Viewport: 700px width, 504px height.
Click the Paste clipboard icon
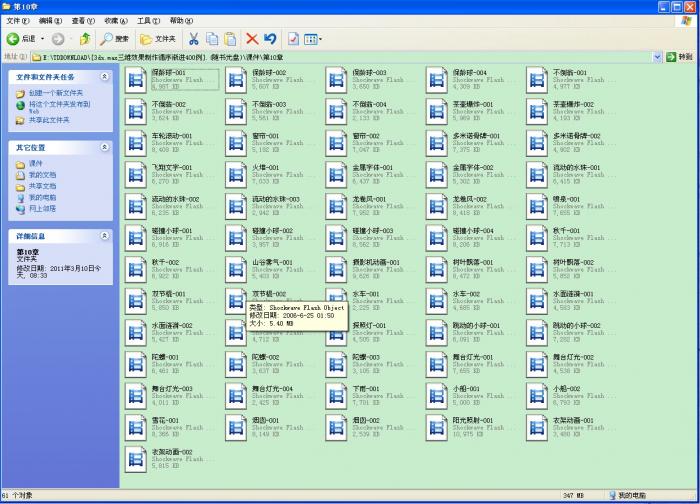[230, 39]
